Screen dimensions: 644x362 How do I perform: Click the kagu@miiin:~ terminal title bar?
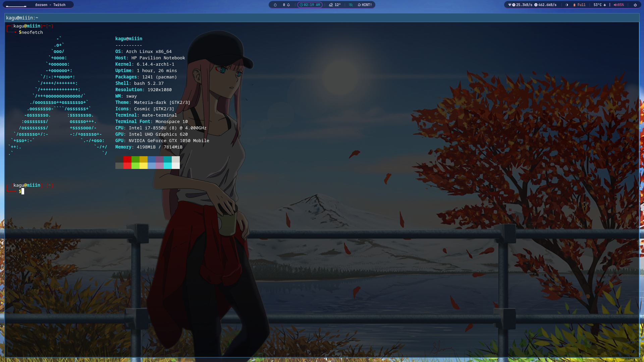tap(22, 18)
